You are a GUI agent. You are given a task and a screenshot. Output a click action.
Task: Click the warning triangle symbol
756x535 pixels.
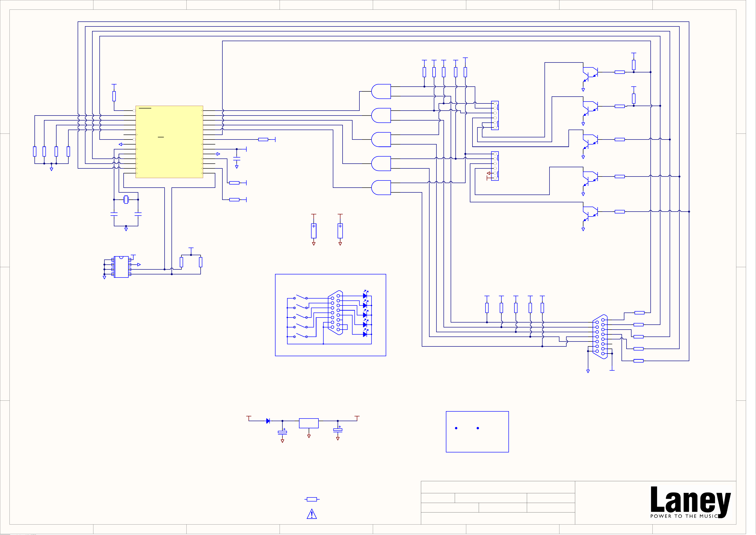312,514
